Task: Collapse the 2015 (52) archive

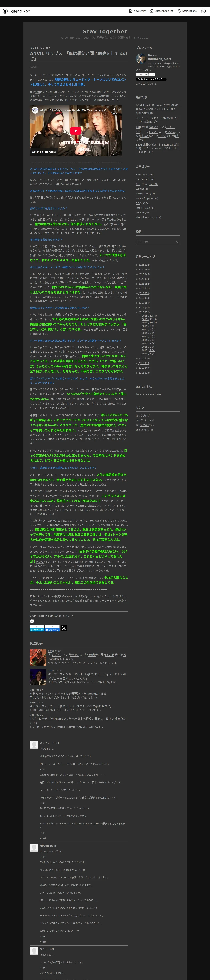Action: tap(137, 312)
